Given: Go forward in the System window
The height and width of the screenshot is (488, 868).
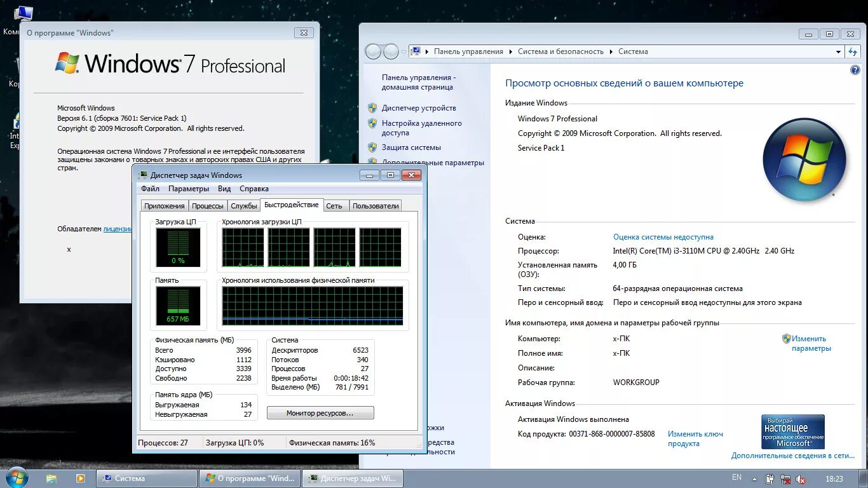Looking at the screenshot, I should tap(391, 51).
